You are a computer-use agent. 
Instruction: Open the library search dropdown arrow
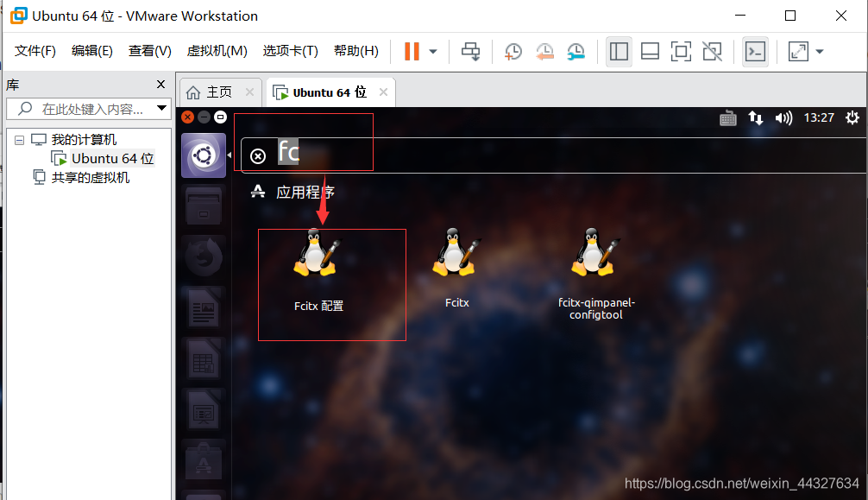pyautogui.click(x=161, y=108)
